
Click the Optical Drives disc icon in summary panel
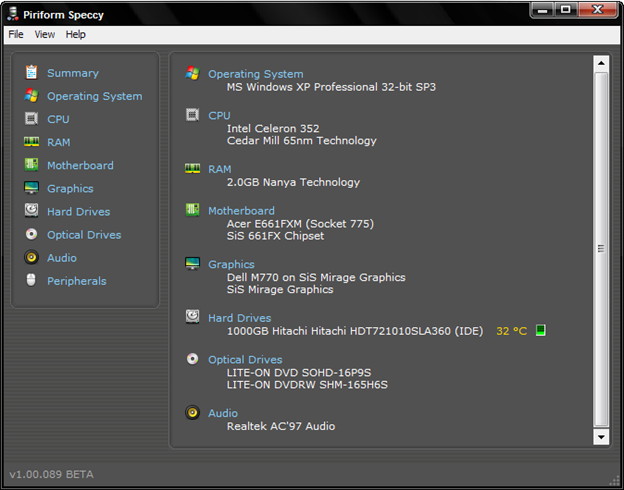point(193,359)
